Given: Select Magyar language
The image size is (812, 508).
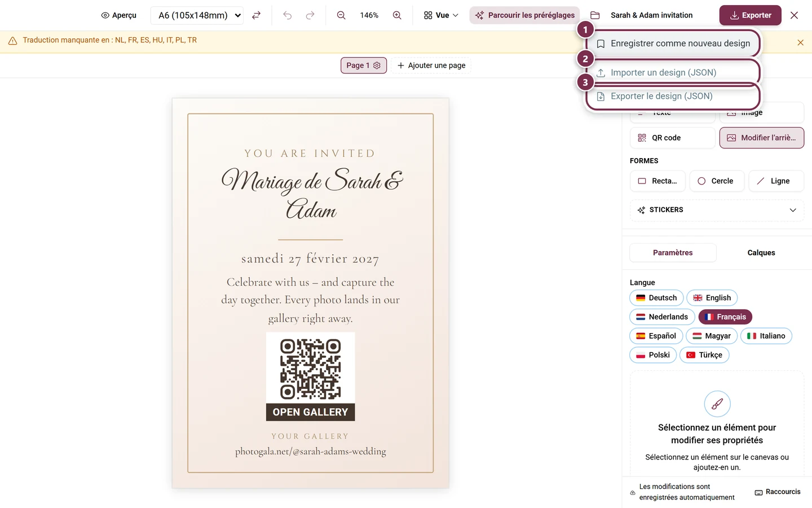Looking at the screenshot, I should [712, 336].
